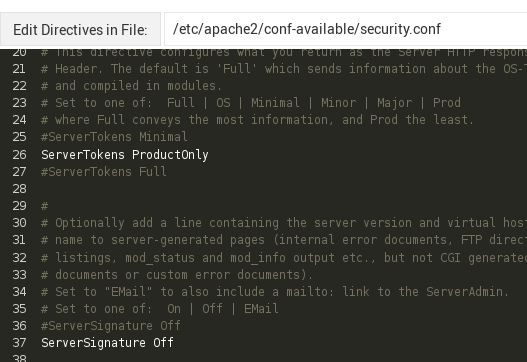Click the 'Set to one of: Full | OS' comment
This screenshot has width=527, height=362.
pos(251,103)
